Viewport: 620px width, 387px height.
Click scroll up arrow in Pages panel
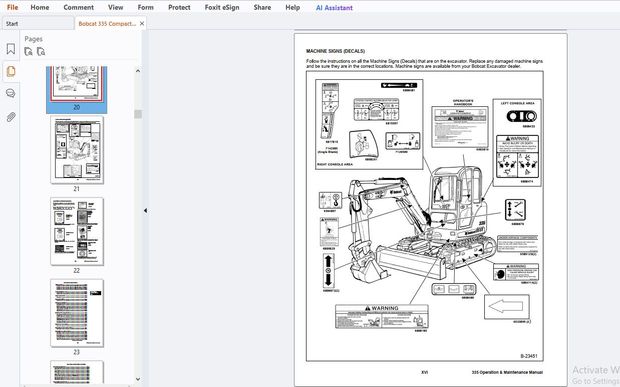(138, 71)
